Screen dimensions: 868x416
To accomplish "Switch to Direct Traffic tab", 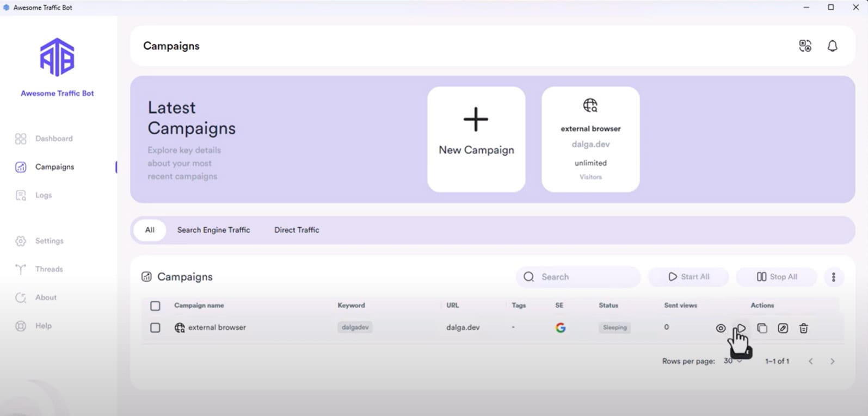I will [x=297, y=230].
